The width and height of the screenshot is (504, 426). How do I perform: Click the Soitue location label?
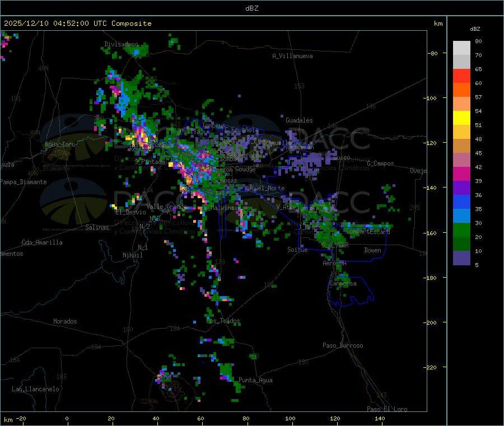coord(297,250)
